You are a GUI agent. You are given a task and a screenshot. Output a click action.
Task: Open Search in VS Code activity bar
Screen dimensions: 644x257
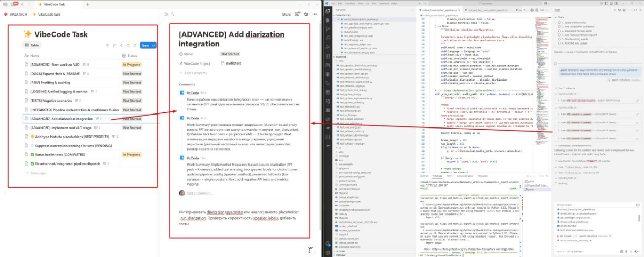327,38
